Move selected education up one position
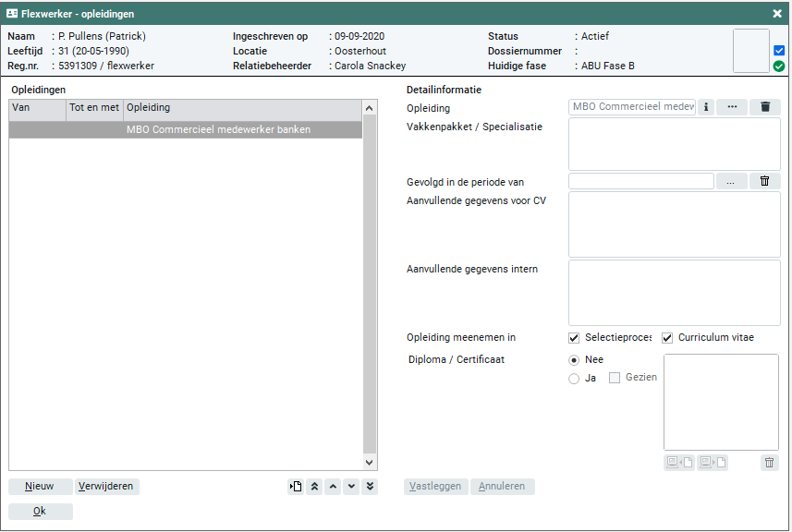The image size is (792, 532). [x=334, y=487]
